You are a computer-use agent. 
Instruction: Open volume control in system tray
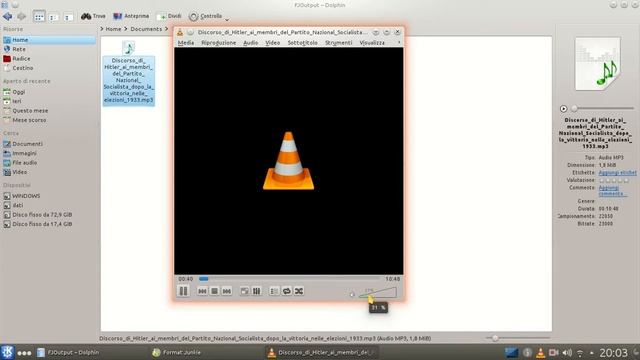click(567, 353)
